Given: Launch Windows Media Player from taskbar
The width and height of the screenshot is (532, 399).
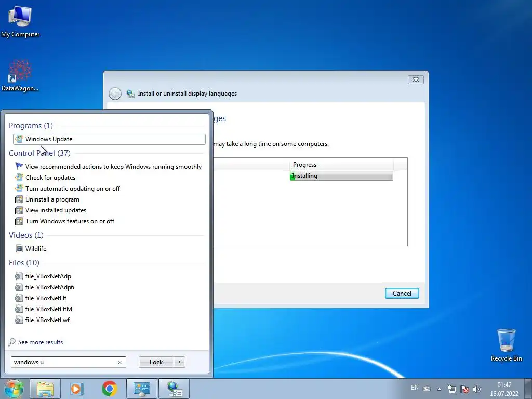Looking at the screenshot, I should [77, 389].
